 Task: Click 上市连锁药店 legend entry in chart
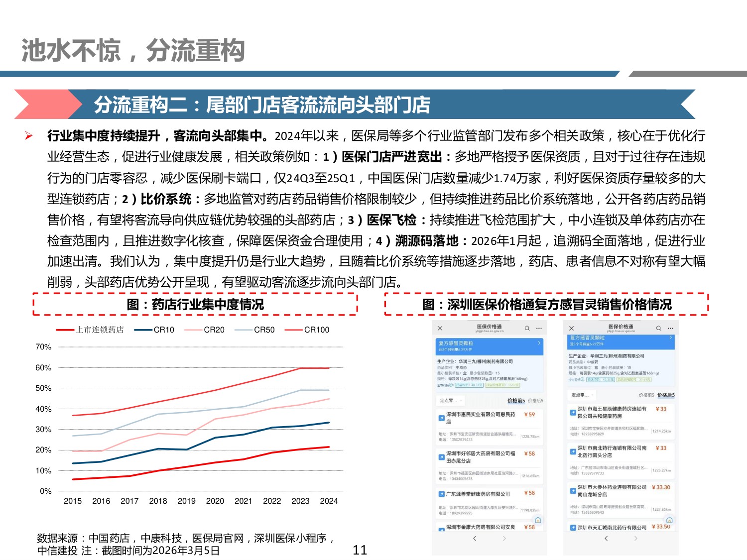90,330
